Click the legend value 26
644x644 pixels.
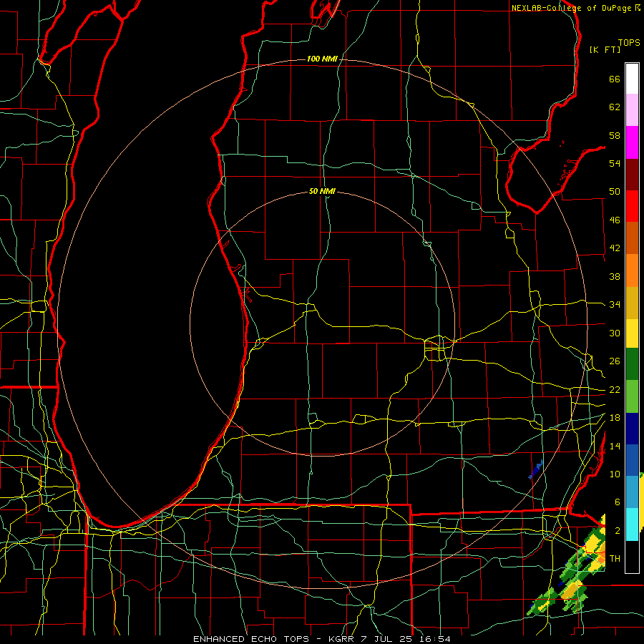(615, 361)
